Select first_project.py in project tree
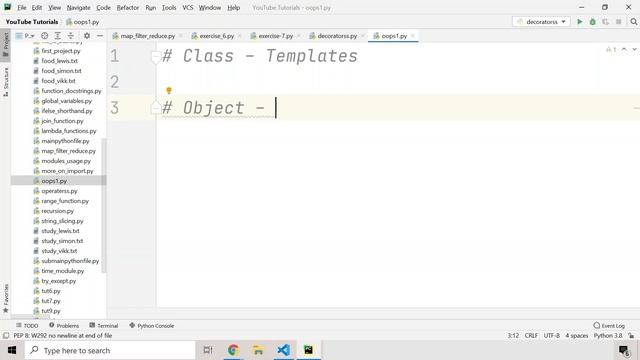The width and height of the screenshot is (640, 360). tap(60, 51)
